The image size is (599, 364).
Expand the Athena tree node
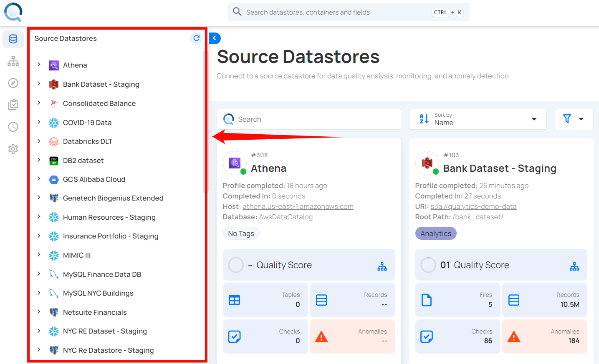[39, 64]
